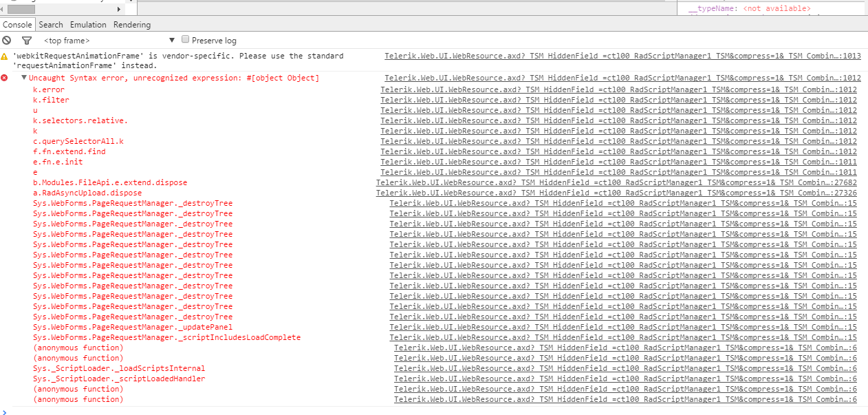Click the horizontal scrollbar thumb at top left

[x=20, y=9]
